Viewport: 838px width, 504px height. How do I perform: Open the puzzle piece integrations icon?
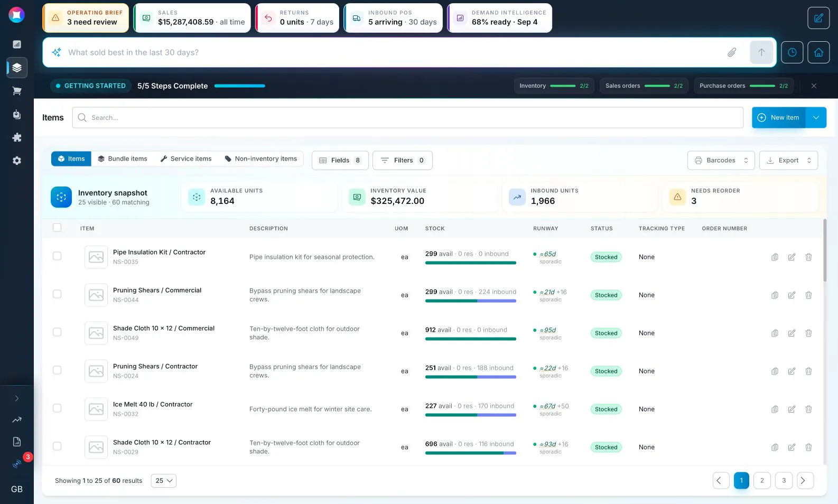[17, 137]
